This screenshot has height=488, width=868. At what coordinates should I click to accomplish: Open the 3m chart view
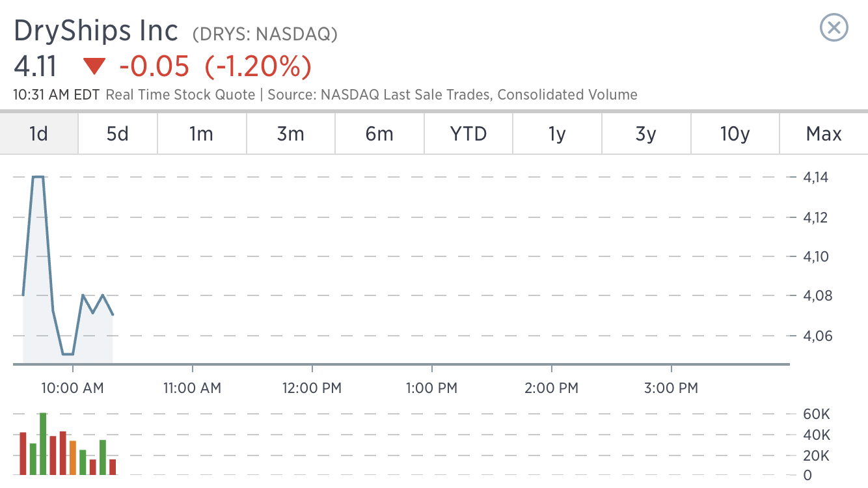pos(291,134)
